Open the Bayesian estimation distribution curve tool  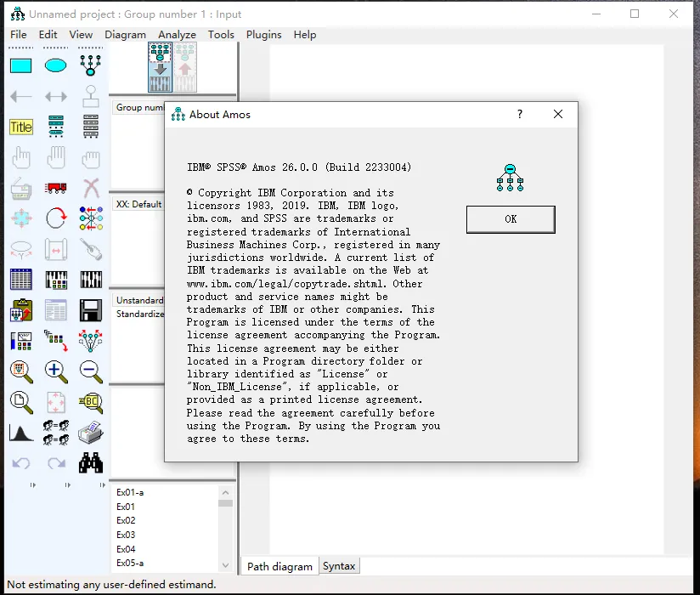(21, 433)
